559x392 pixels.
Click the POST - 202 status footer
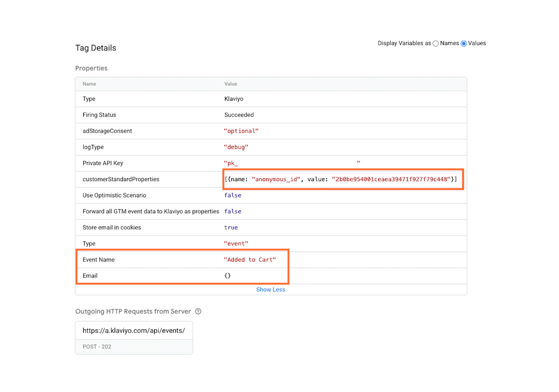click(97, 347)
